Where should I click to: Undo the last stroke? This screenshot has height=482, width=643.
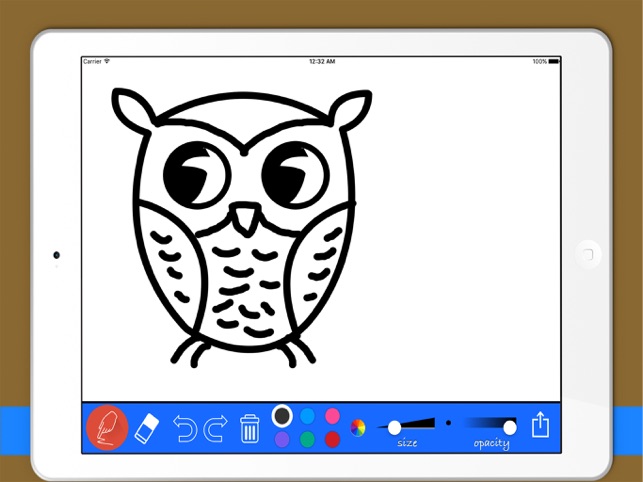[185, 428]
